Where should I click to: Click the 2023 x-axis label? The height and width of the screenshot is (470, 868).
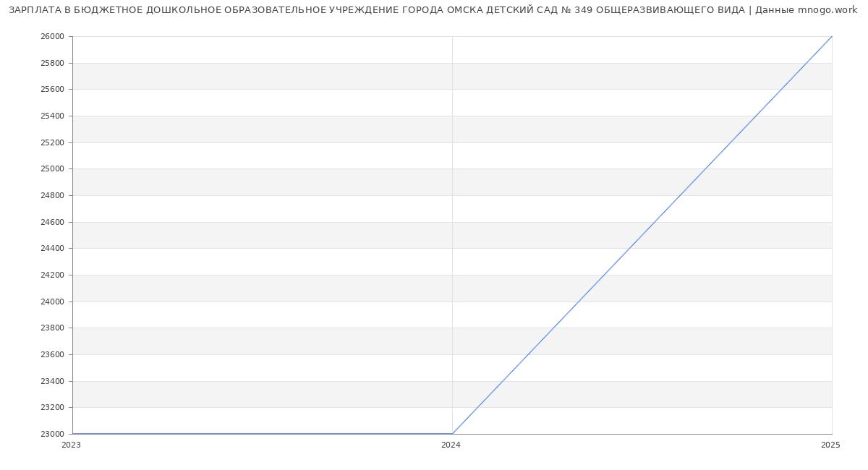click(71, 445)
